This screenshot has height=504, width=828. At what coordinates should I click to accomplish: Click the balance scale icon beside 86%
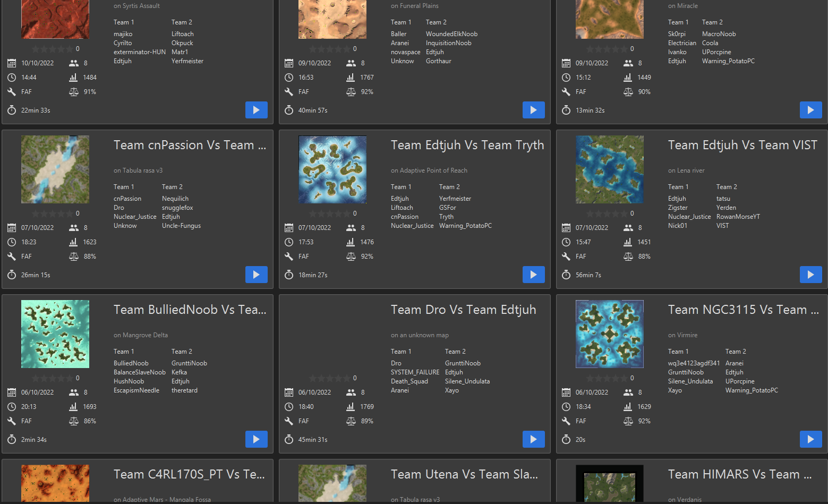point(74,421)
